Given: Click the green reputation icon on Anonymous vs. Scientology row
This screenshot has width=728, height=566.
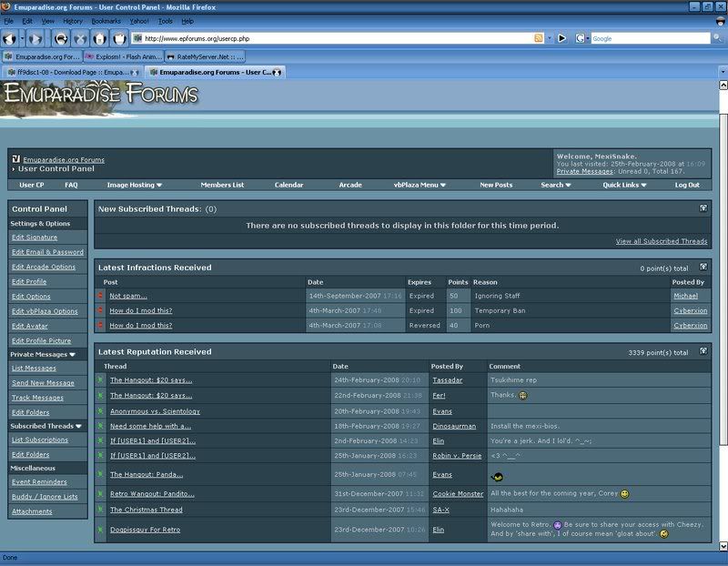Looking at the screenshot, I should (x=100, y=411).
